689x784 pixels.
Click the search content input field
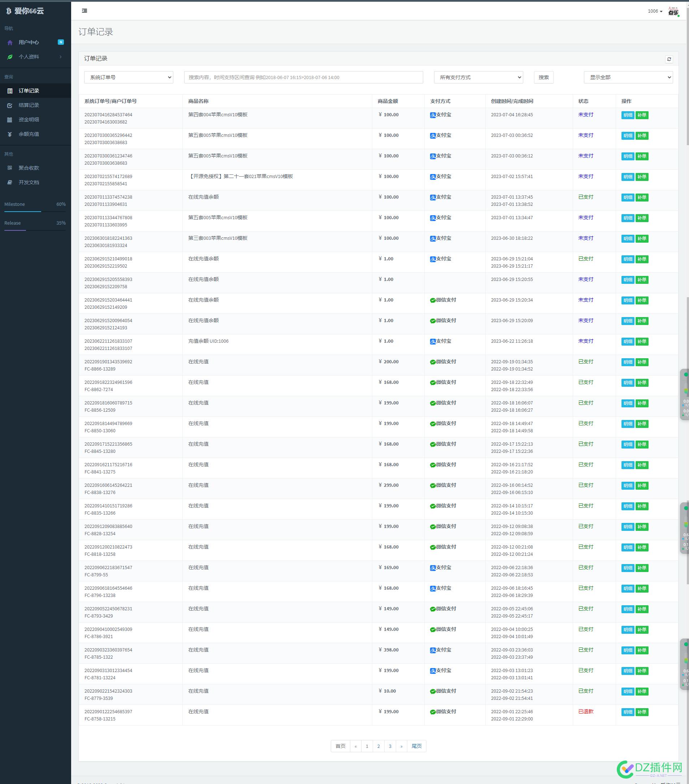coord(303,77)
